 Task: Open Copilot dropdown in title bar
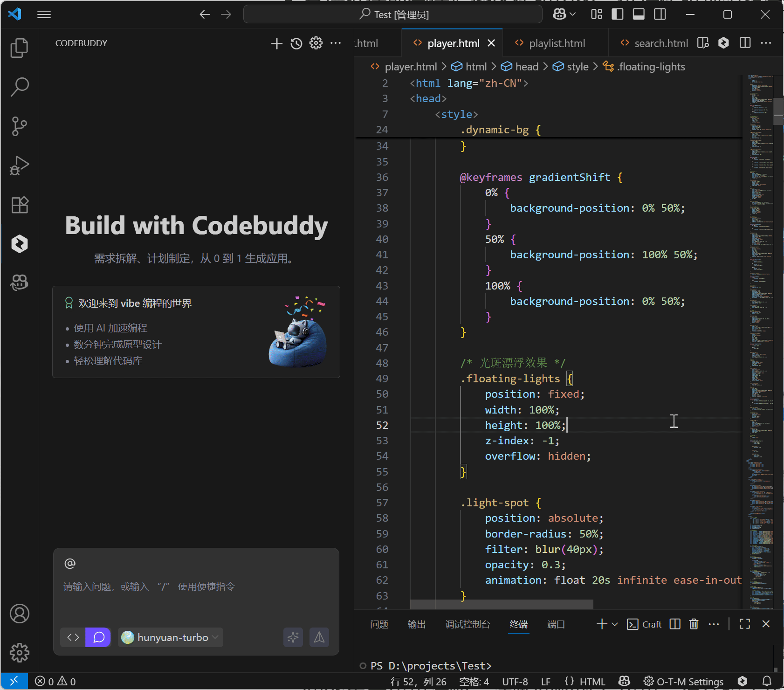[x=564, y=14]
